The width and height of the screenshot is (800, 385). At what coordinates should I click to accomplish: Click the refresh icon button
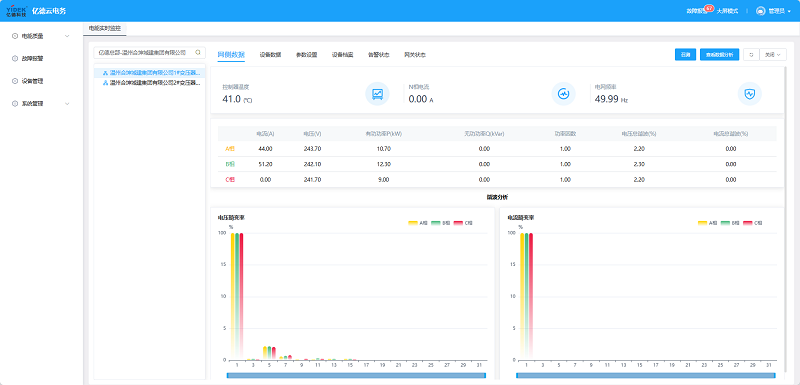coord(751,55)
